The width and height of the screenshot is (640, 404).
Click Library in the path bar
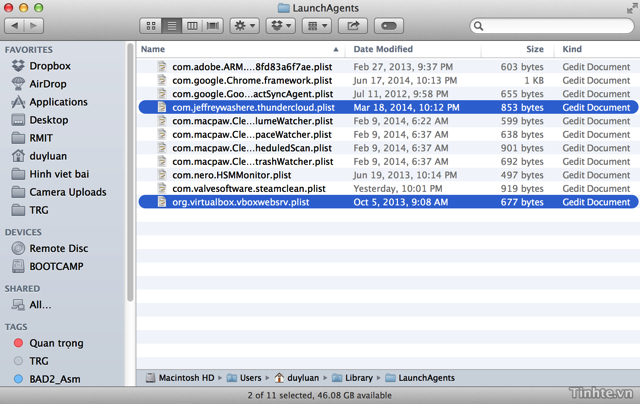pos(352,377)
